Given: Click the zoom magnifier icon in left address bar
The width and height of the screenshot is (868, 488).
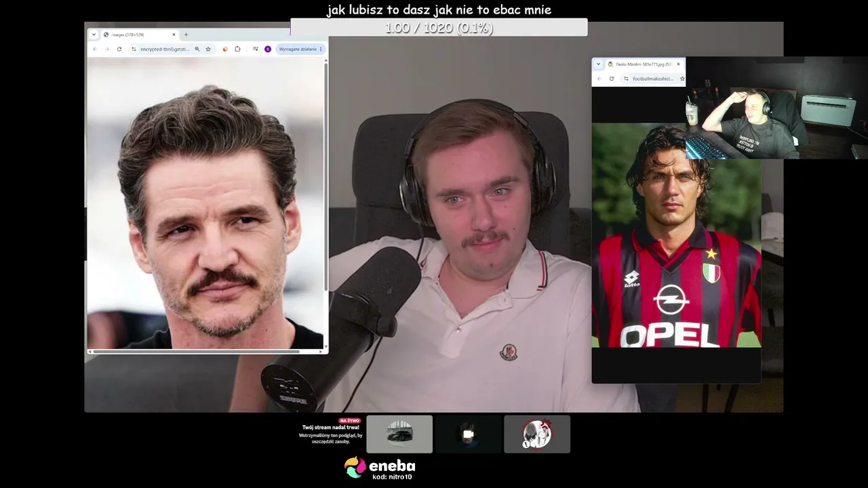Looking at the screenshot, I should click(197, 49).
